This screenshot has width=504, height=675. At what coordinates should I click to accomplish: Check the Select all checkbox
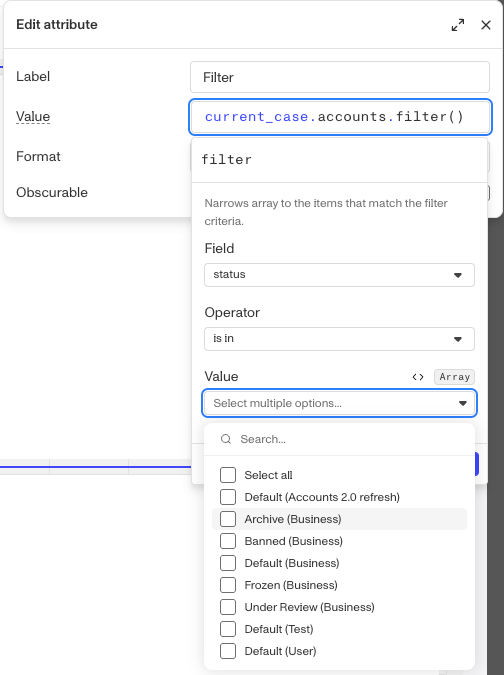228,475
